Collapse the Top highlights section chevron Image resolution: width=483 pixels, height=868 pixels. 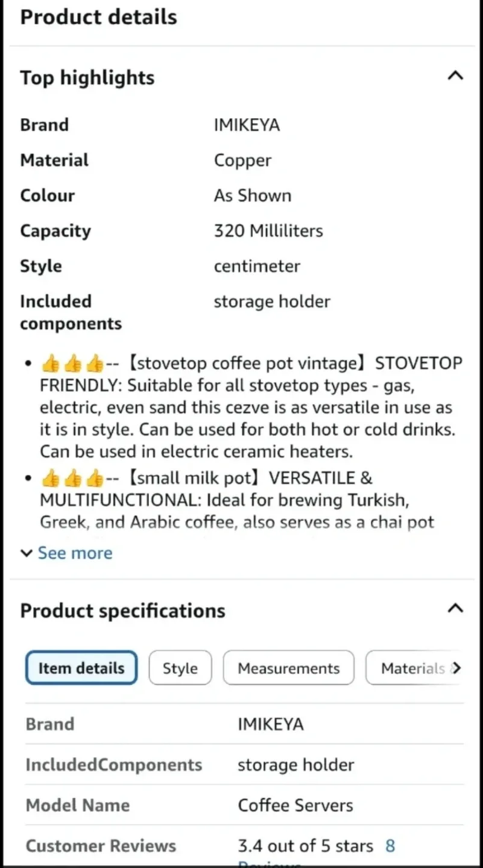[455, 76]
